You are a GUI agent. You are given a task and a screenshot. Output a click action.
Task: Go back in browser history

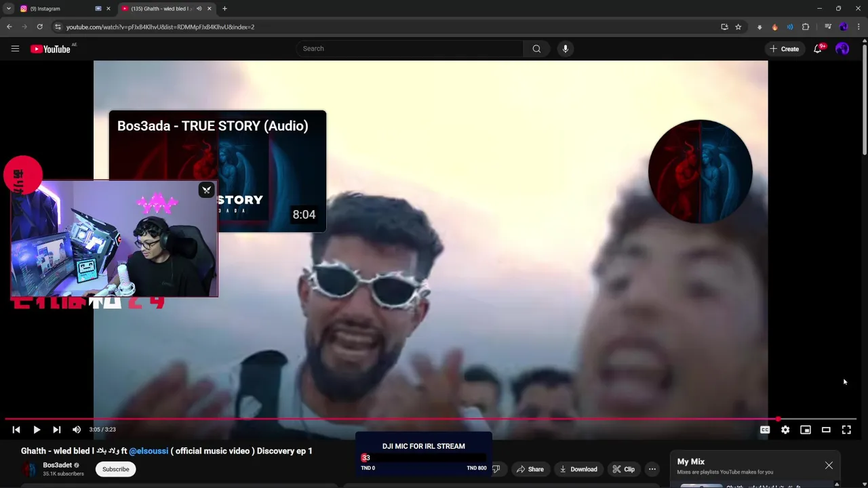pos(9,27)
